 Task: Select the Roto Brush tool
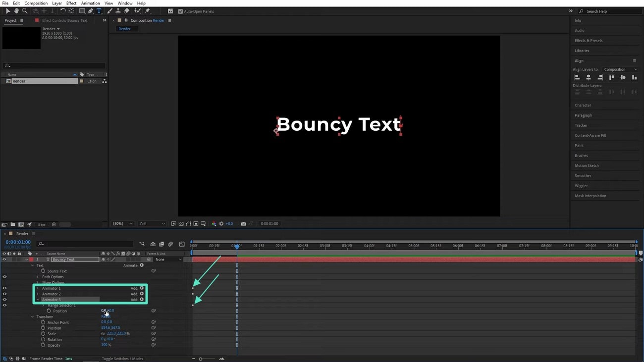[x=138, y=11]
